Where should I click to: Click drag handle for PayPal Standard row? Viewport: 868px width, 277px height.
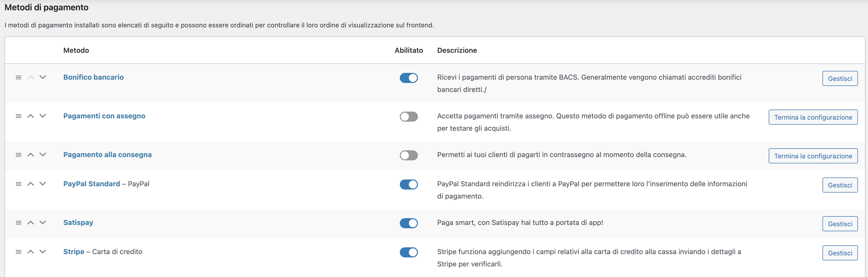[19, 184]
